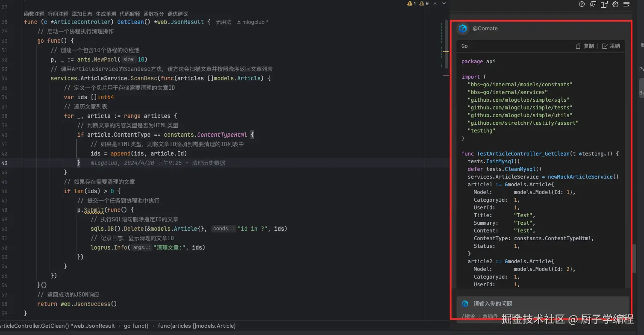
Task: Copy the generated Go code with 复制
Action: (585, 46)
